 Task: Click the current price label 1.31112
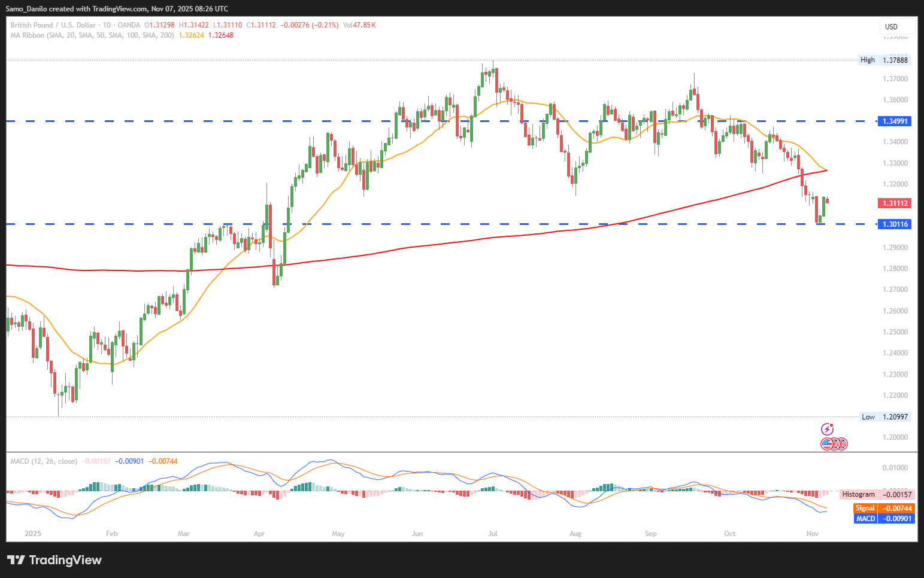coord(895,203)
